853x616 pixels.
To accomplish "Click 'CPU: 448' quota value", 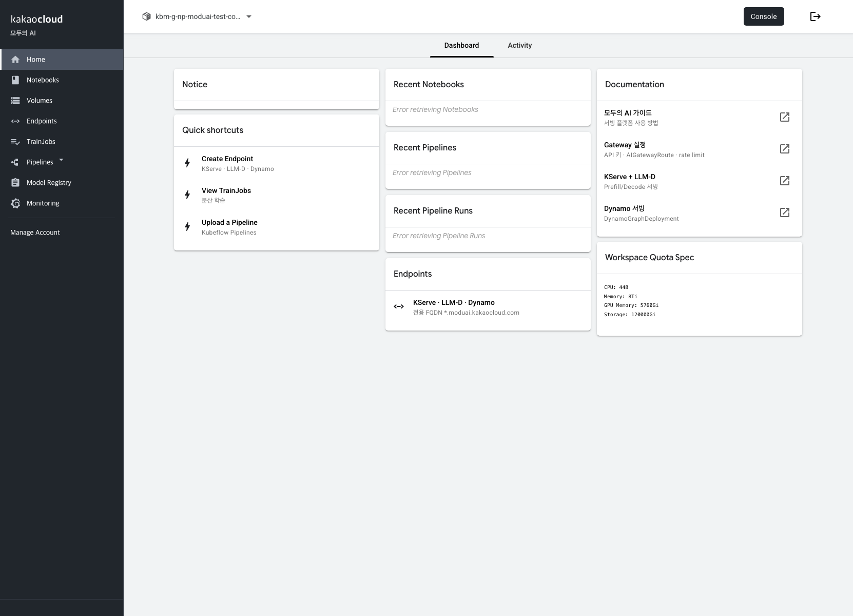I will pos(616,287).
